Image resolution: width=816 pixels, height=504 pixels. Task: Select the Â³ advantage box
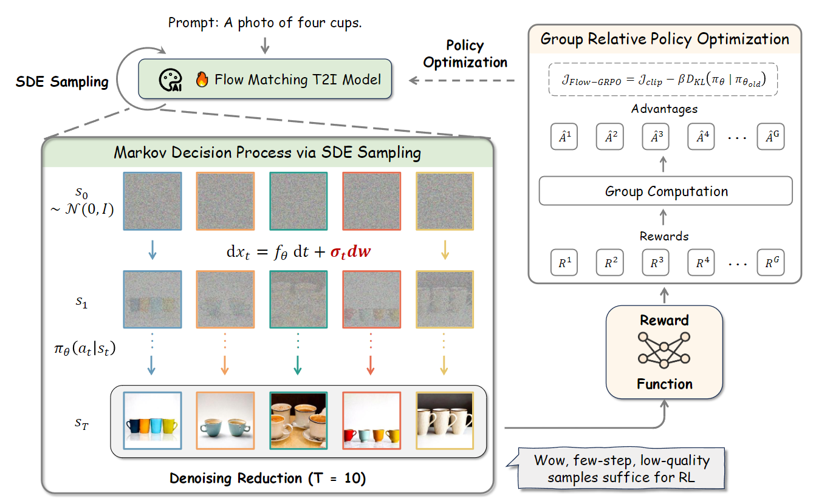tap(655, 136)
